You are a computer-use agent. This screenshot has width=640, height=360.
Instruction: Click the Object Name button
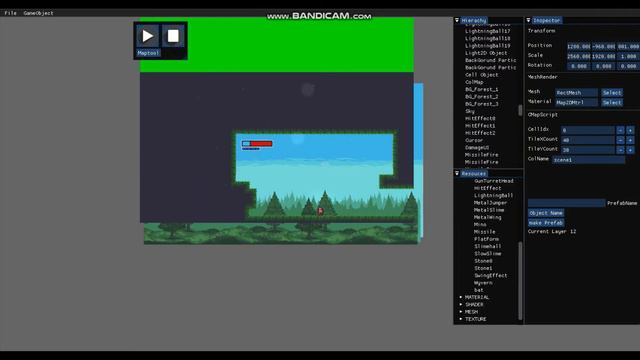546,213
